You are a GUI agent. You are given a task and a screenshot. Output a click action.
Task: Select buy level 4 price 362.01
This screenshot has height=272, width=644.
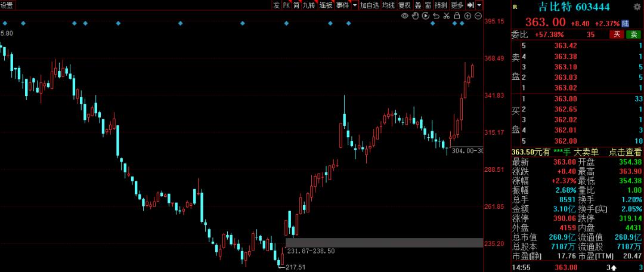tap(565, 131)
